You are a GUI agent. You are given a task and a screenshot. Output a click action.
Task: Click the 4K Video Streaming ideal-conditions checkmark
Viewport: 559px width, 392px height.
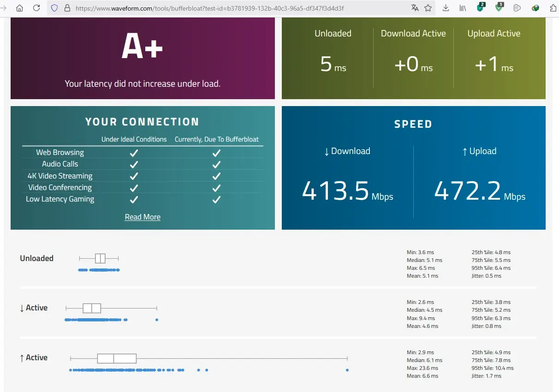134,176
